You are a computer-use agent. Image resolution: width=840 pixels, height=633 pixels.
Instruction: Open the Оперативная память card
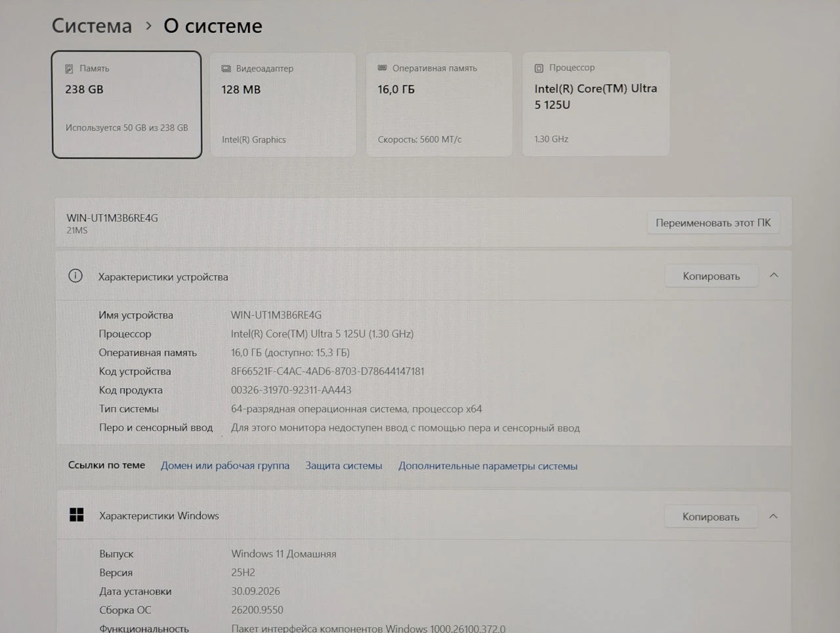pos(439,104)
